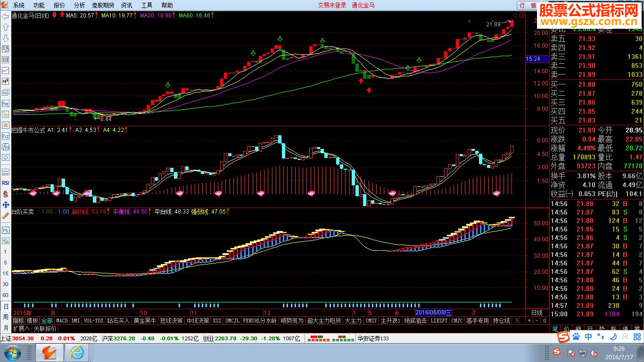
Task: Open the 功能 menu
Action: [39, 5]
